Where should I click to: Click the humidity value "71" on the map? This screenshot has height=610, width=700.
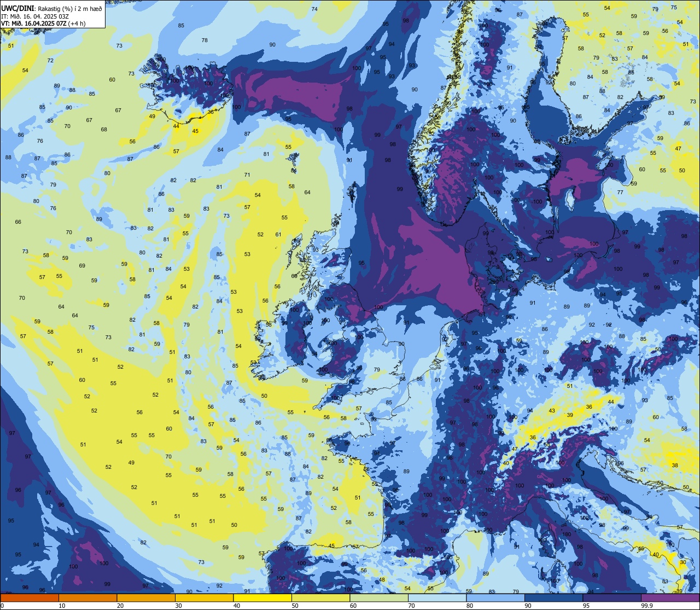[247, 175]
